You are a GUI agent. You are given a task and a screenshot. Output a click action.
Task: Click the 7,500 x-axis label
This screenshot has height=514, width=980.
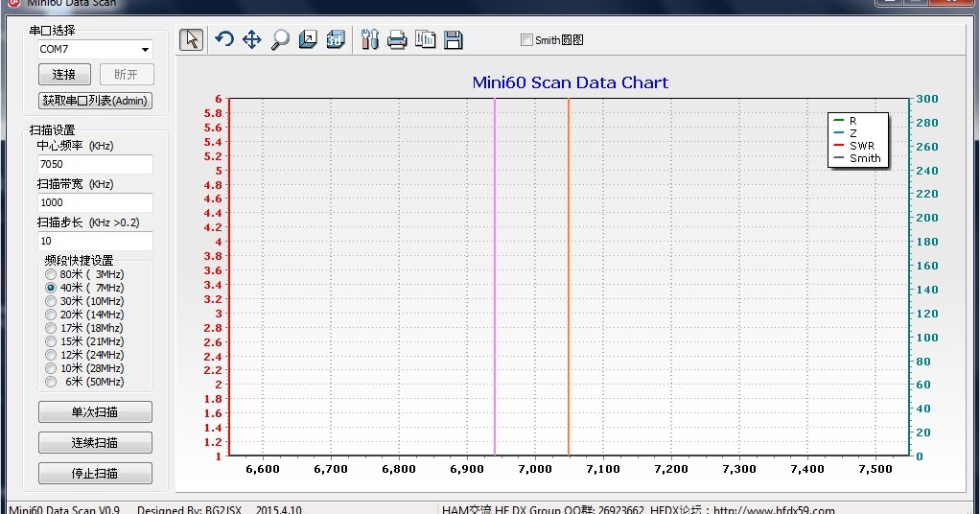[x=875, y=469]
